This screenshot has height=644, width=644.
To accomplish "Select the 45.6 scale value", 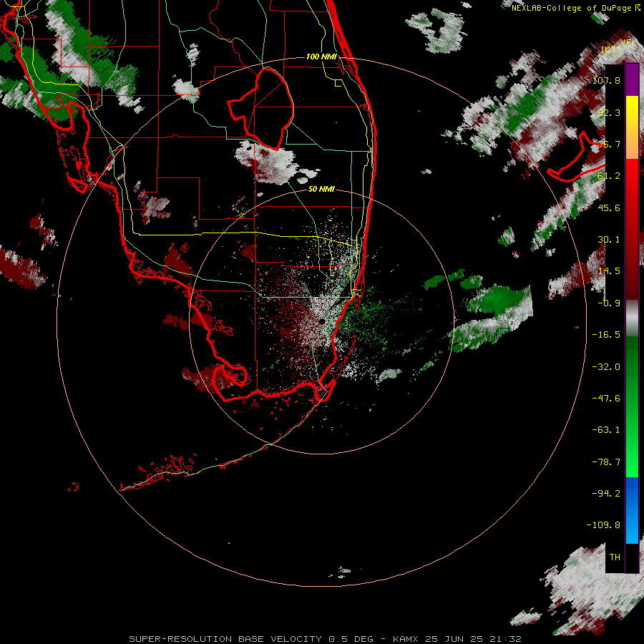I will click(609, 208).
